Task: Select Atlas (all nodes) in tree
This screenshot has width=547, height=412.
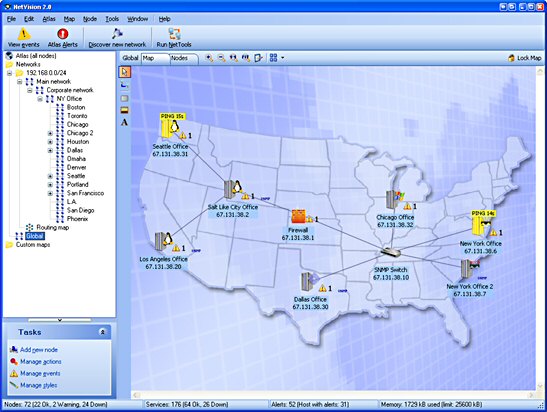Action: click(x=36, y=56)
